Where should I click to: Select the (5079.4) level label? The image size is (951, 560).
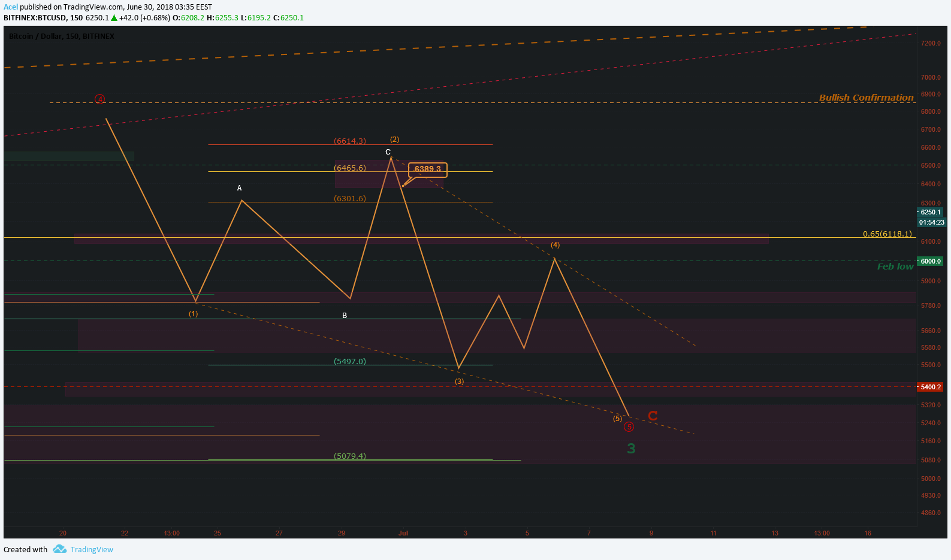pos(350,456)
